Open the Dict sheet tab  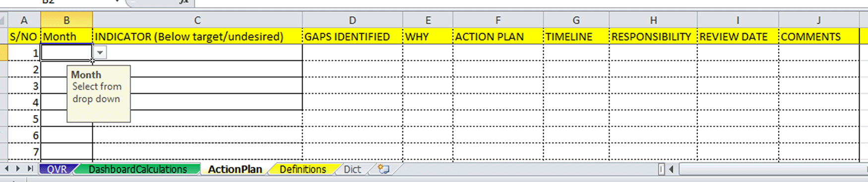(x=352, y=169)
